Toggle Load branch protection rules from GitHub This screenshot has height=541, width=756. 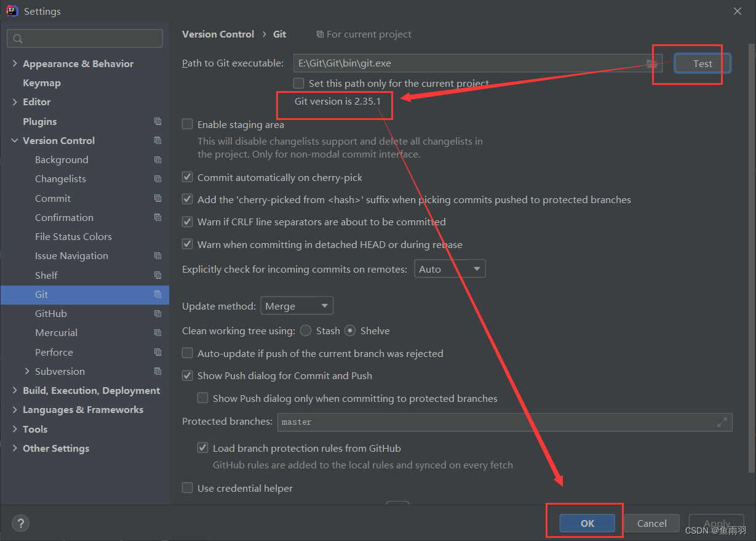click(x=202, y=448)
